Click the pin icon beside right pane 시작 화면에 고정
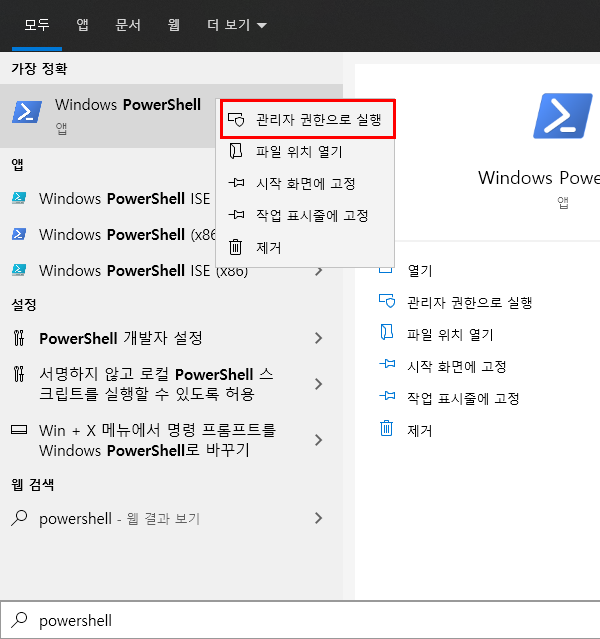Screen dimensions: 600x639 click(387, 364)
